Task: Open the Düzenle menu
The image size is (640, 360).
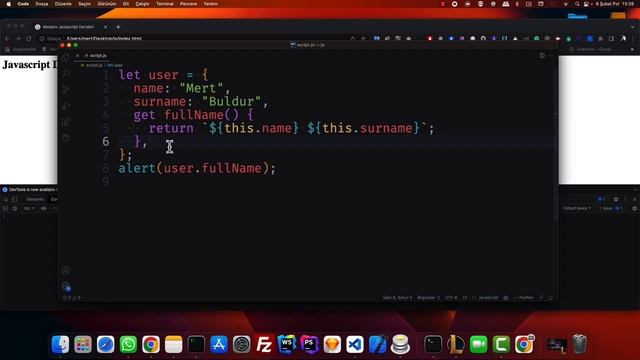Action: [63, 4]
